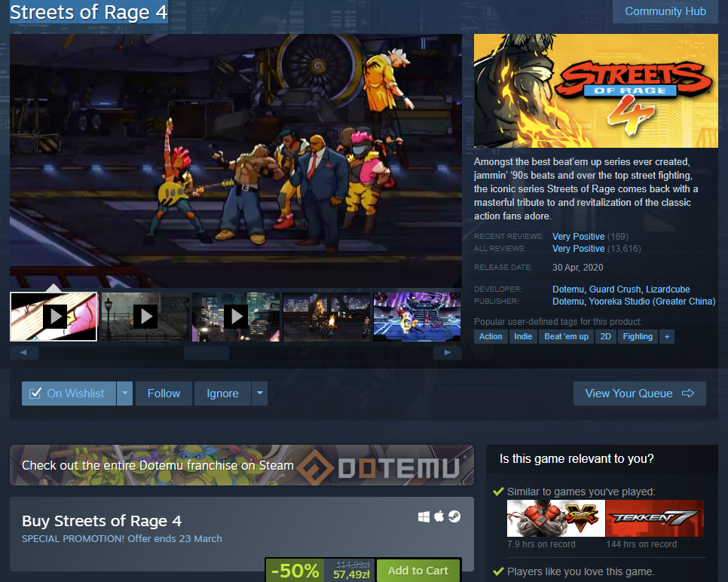Select the Indie tag

(523, 336)
